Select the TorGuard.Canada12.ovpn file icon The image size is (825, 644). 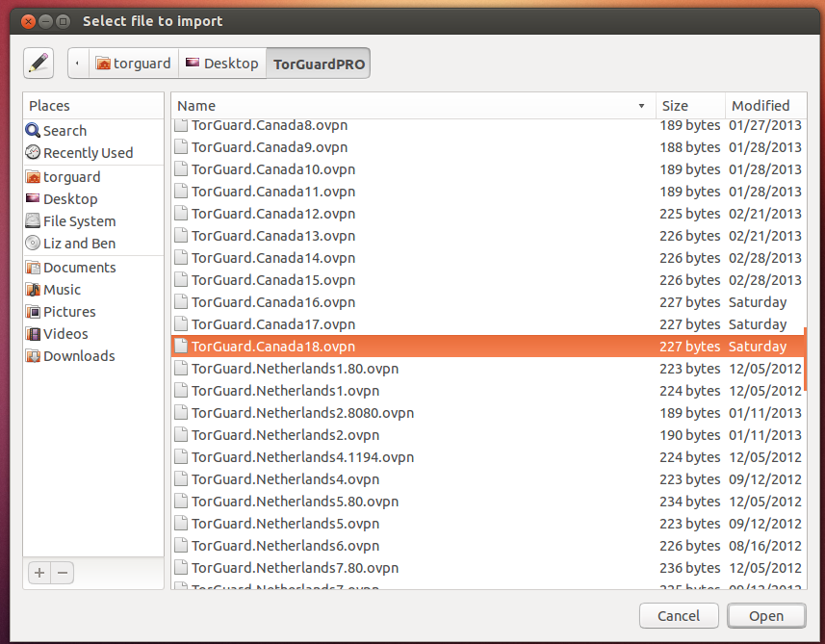click(x=181, y=213)
